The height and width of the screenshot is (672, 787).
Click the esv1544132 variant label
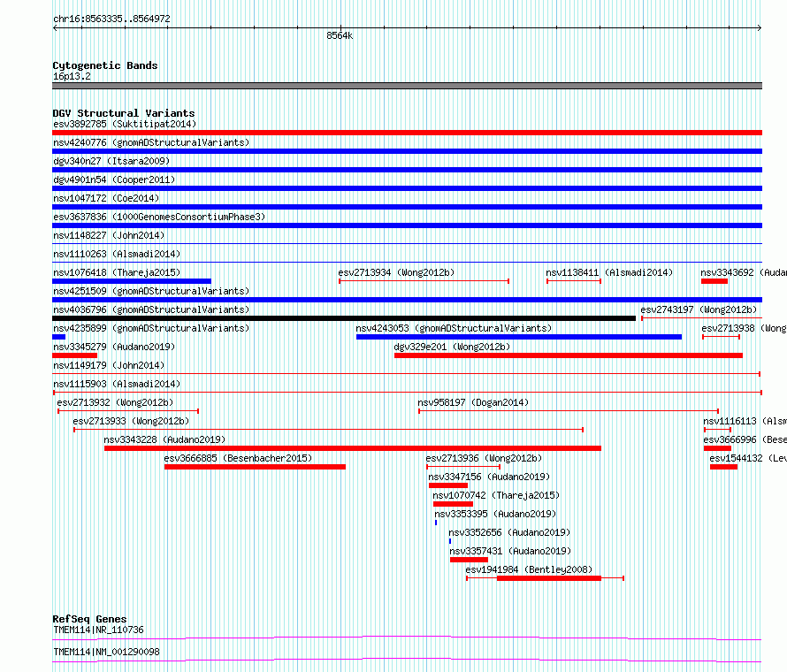(748, 458)
